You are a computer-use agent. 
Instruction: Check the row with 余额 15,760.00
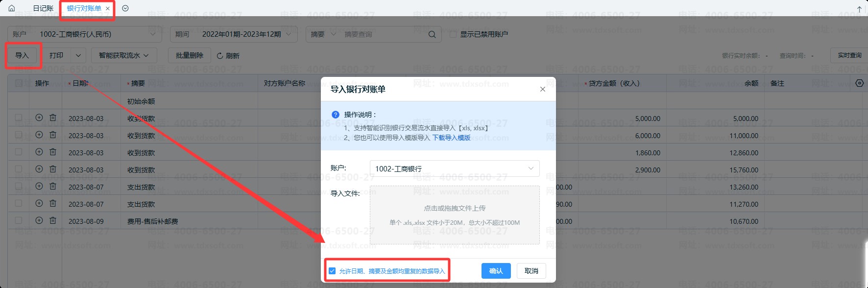[19, 169]
